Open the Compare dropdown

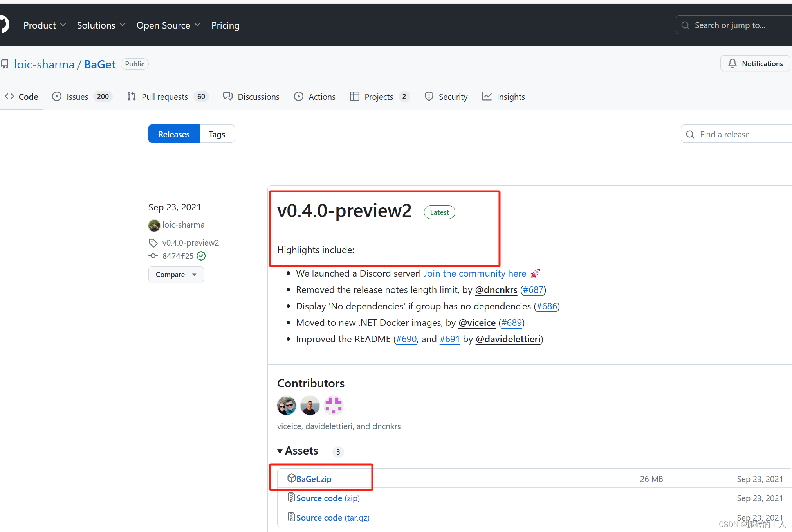176,275
